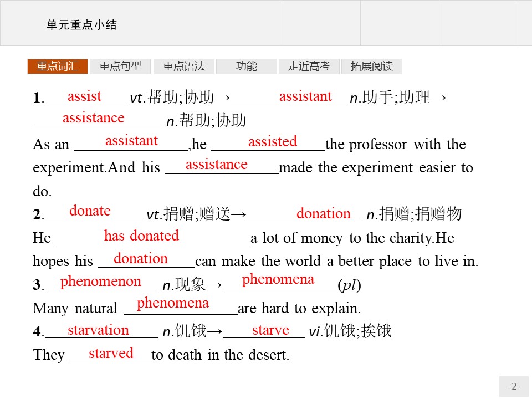Click the phenomenon answer in item 3
This screenshot has width=532, height=399.
tap(100, 281)
